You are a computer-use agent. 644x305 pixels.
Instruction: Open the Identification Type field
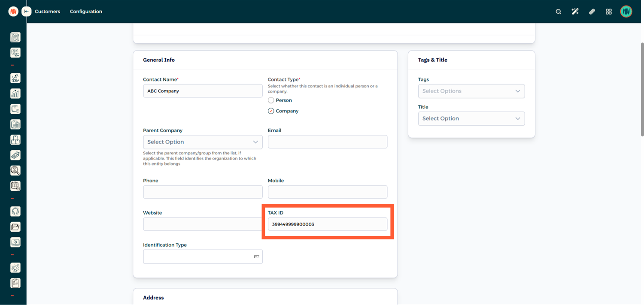pyautogui.click(x=203, y=257)
